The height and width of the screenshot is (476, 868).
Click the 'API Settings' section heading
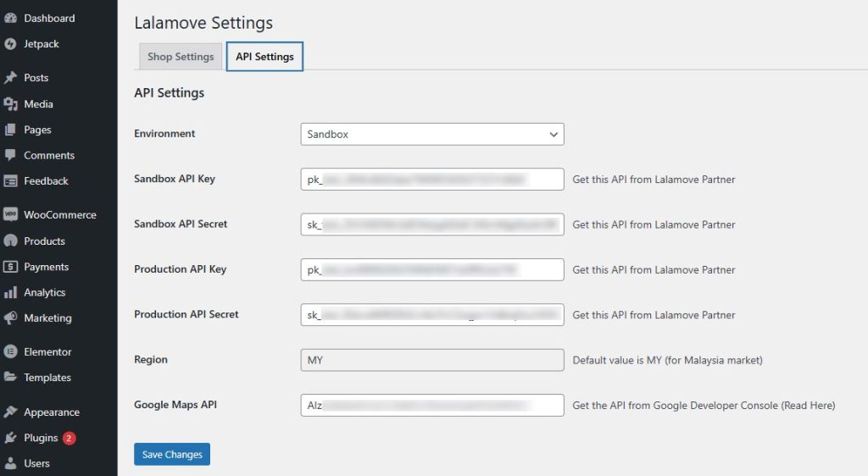pos(169,93)
